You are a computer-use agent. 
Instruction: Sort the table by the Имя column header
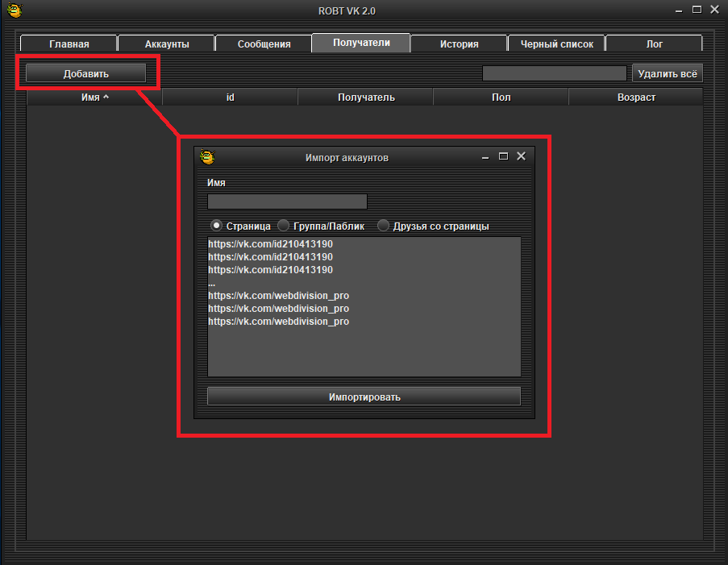(x=94, y=97)
